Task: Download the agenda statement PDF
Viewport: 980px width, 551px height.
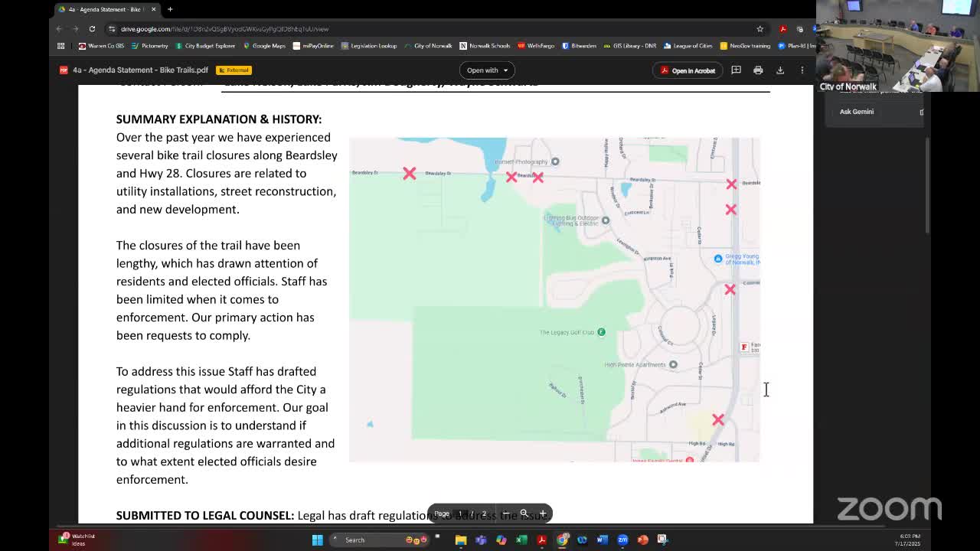Action: [x=780, y=70]
